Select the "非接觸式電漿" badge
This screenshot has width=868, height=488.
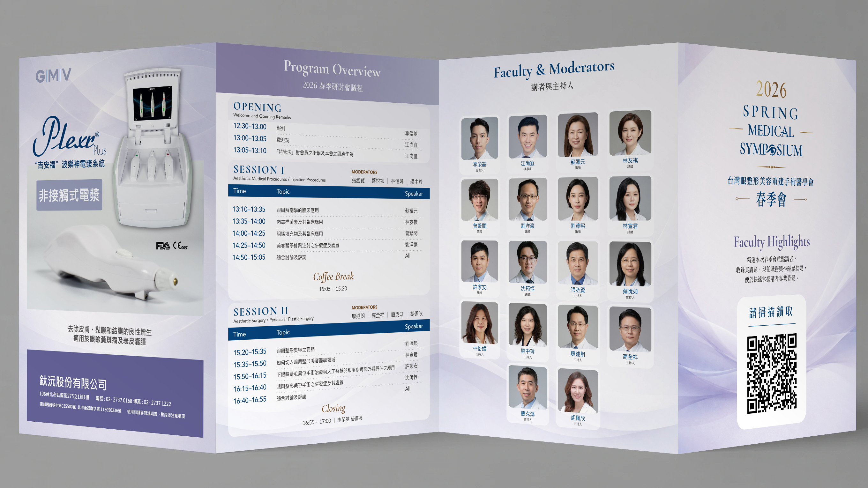coord(69,195)
